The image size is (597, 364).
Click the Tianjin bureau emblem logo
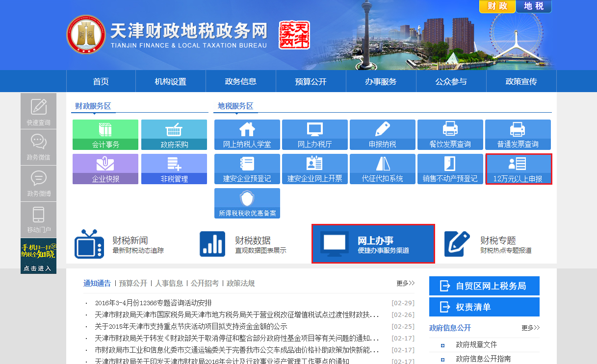pyautogui.click(x=86, y=34)
